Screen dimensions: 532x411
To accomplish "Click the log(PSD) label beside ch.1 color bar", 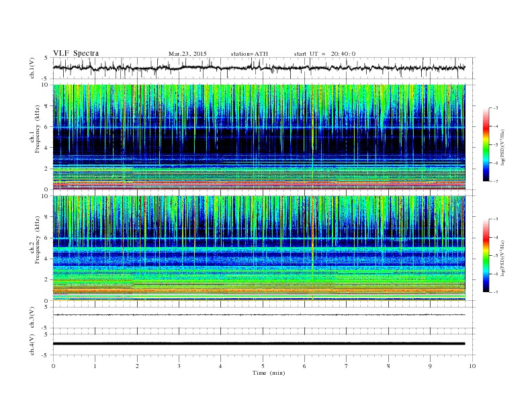I will point(503,147).
